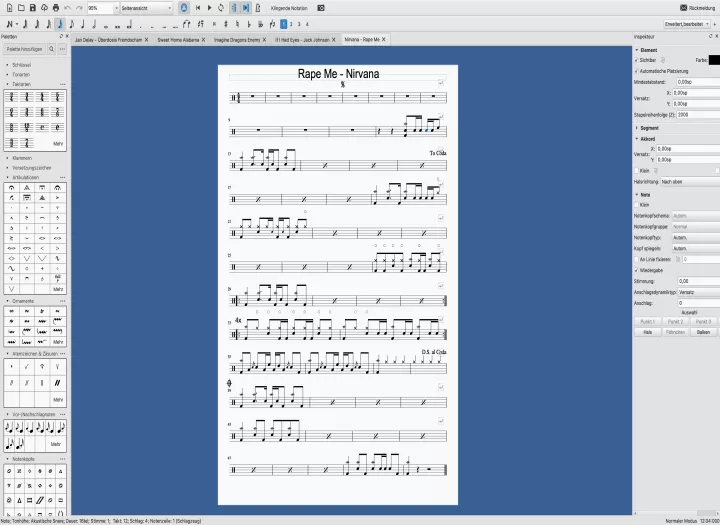Viewport: 720px width, 525px height.
Task: Start playback with the play button
Action: tap(209, 8)
